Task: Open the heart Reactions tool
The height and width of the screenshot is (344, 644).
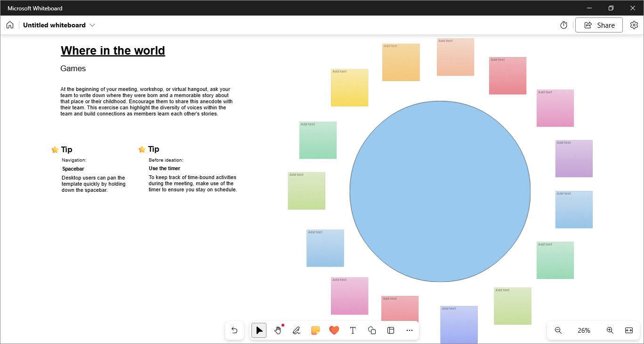Action: pos(334,330)
